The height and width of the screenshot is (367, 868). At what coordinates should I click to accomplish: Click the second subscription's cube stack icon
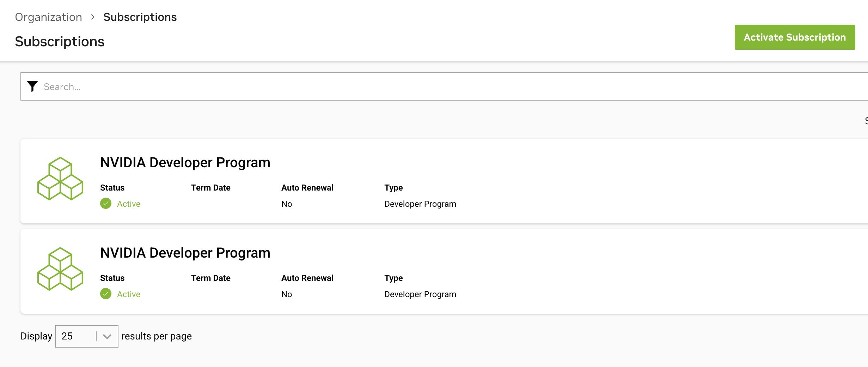(60, 269)
